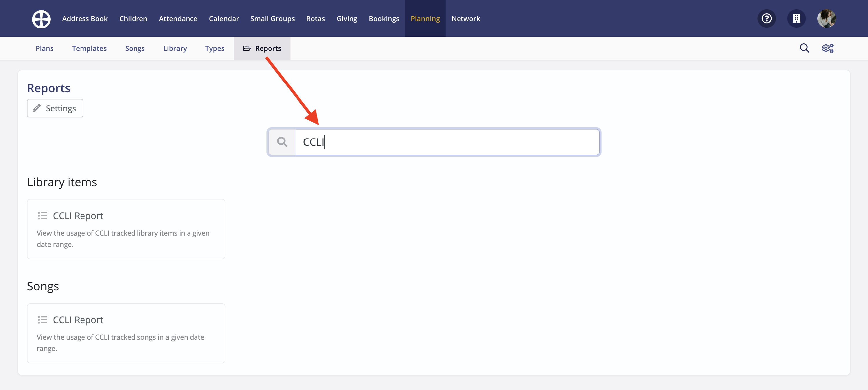Open the profile avatar menu
868x390 pixels.
(826, 19)
